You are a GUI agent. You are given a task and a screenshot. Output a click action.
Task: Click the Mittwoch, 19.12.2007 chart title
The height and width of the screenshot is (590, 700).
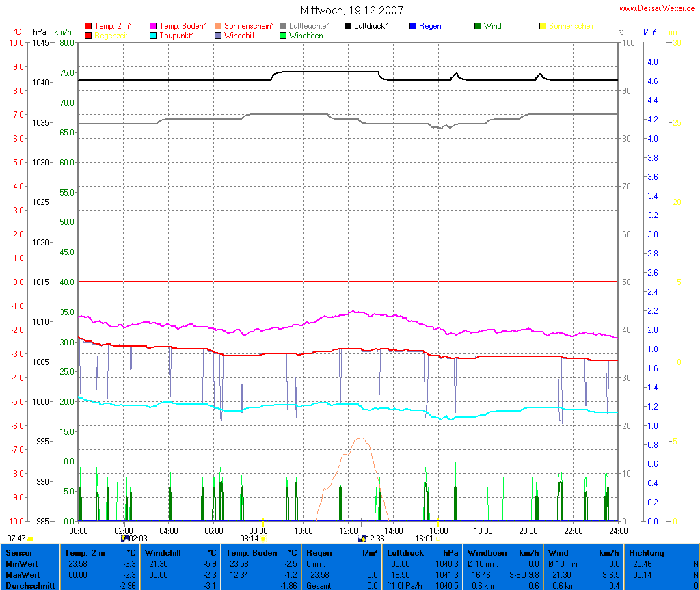(351, 10)
